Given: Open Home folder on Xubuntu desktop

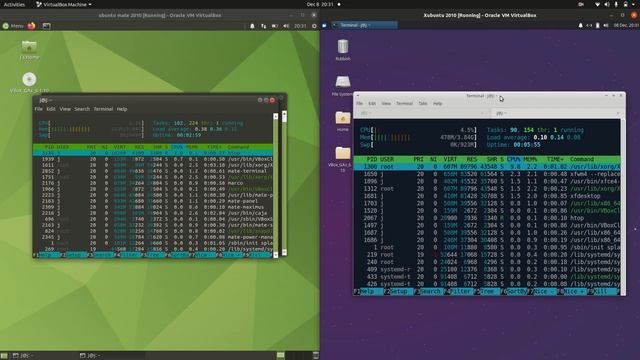Looking at the screenshot, I should tap(342, 121).
